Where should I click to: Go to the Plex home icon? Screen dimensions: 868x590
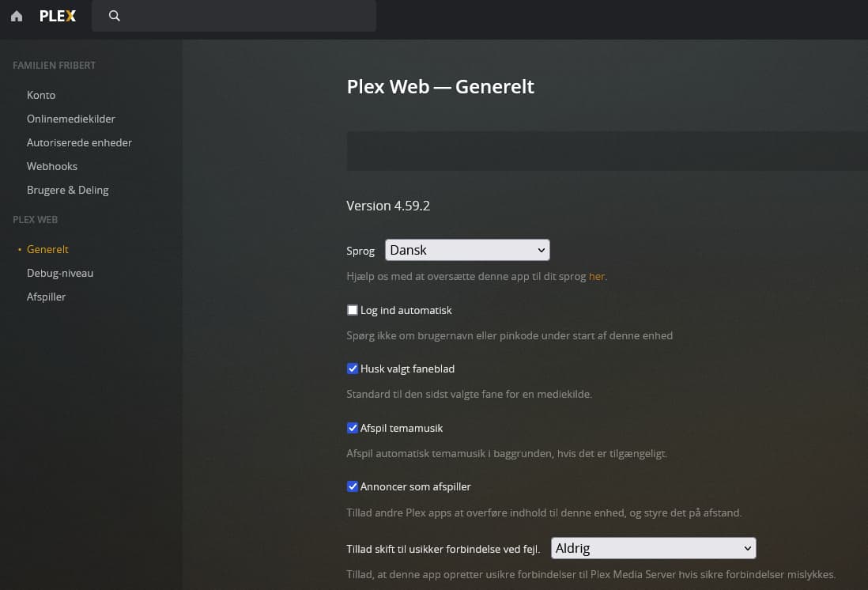coord(17,16)
